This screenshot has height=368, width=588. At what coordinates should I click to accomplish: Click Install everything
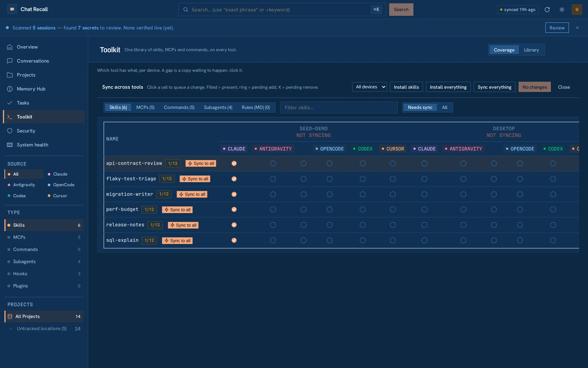[448, 87]
